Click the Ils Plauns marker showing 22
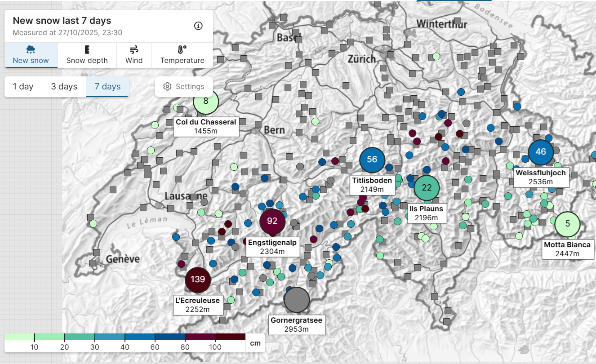 pos(427,188)
